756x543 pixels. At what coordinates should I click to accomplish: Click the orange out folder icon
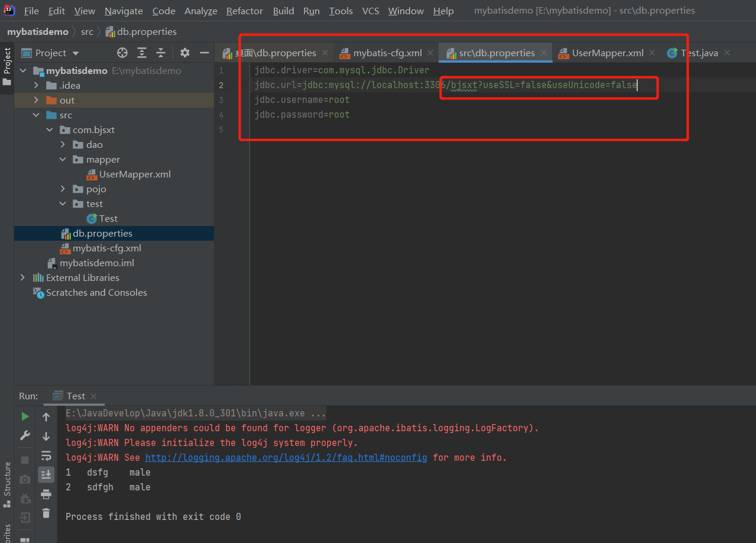tap(51, 101)
